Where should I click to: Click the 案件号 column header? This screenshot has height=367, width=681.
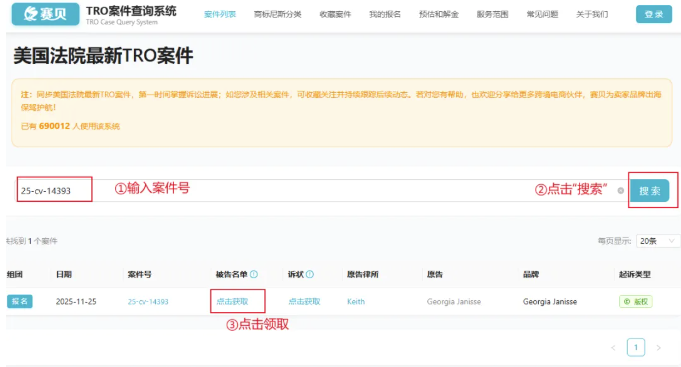pyautogui.click(x=139, y=274)
